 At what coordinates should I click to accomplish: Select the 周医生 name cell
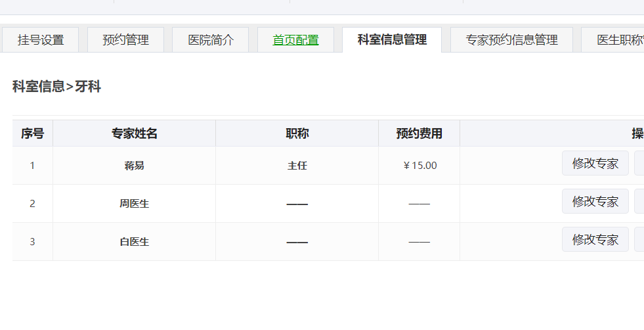(135, 204)
